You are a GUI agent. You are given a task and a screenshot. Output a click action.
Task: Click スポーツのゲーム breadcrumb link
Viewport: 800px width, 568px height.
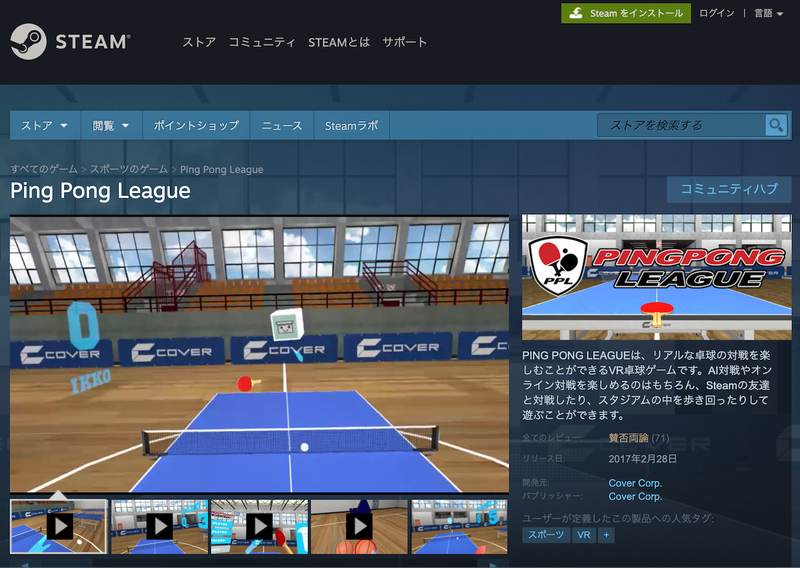[129, 169]
